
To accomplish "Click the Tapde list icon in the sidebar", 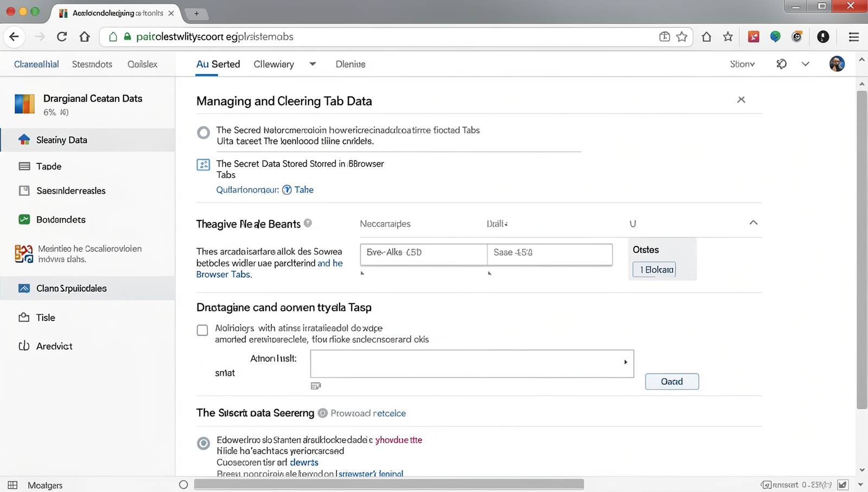I will coord(24,166).
